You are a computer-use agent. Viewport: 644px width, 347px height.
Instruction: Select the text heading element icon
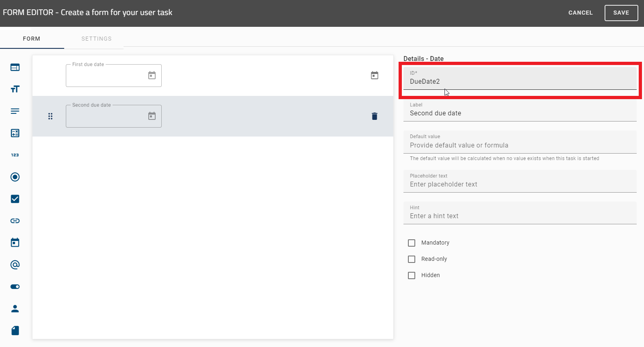[15, 89]
